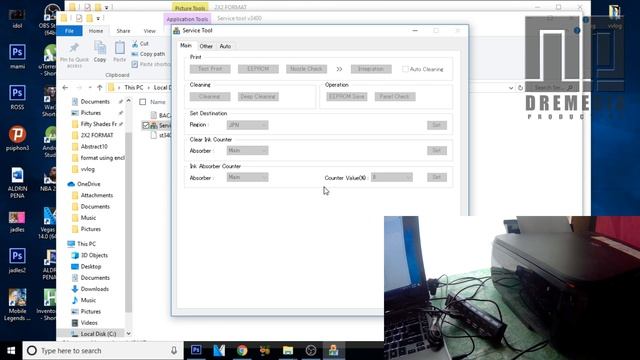The width and height of the screenshot is (640, 360).
Task: Click the microphone icon in search bar
Action: 174,351
